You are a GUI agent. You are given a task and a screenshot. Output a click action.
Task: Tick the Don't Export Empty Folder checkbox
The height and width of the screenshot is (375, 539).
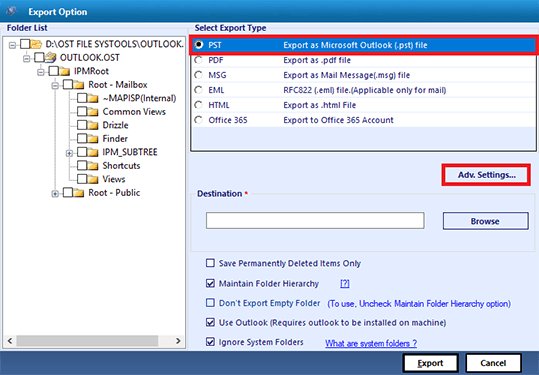tap(210, 303)
